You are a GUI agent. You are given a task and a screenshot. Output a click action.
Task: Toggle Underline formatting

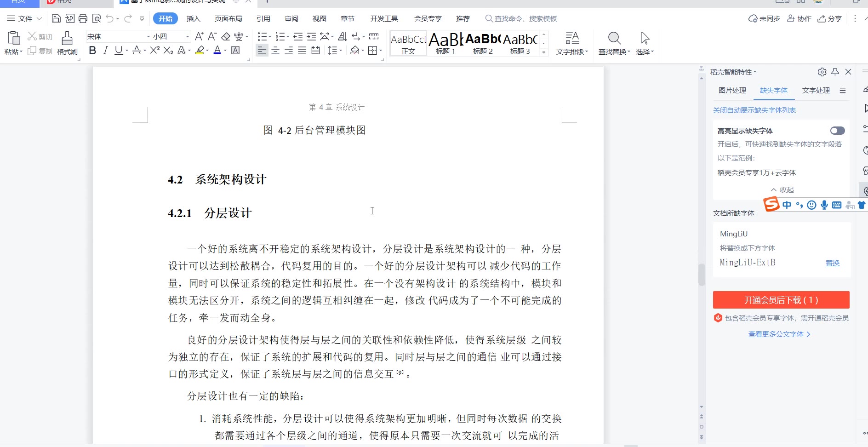[x=119, y=50]
